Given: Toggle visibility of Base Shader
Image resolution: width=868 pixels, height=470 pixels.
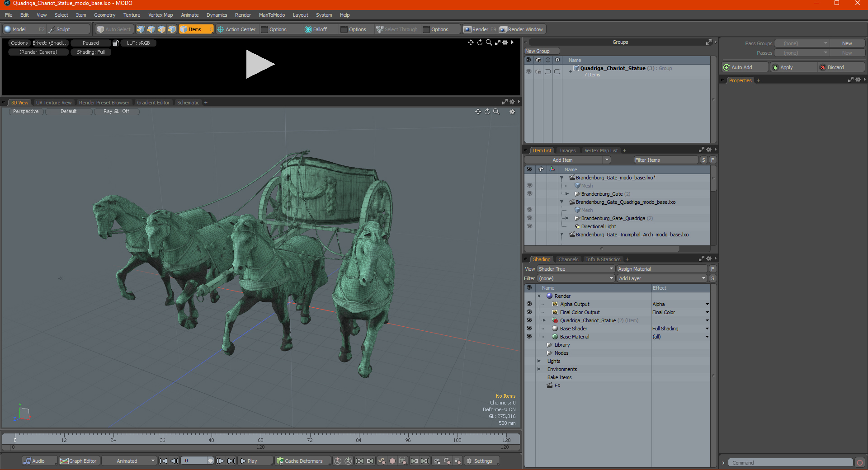Looking at the screenshot, I should click(x=529, y=329).
